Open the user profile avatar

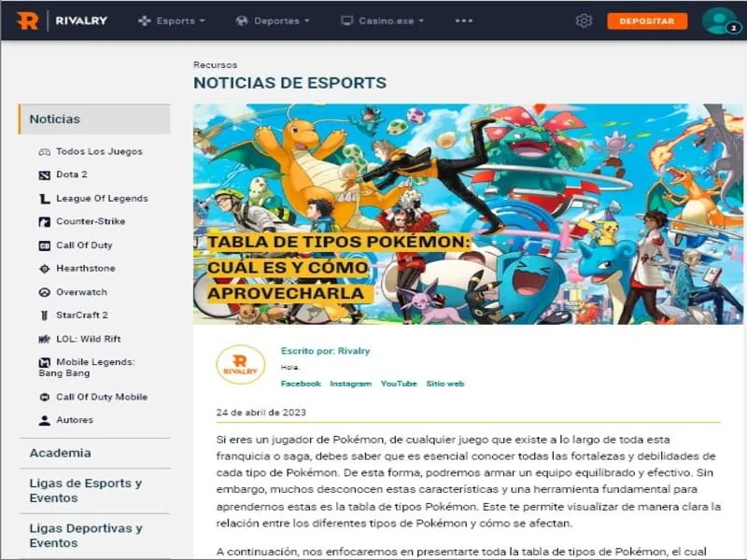pos(720,21)
